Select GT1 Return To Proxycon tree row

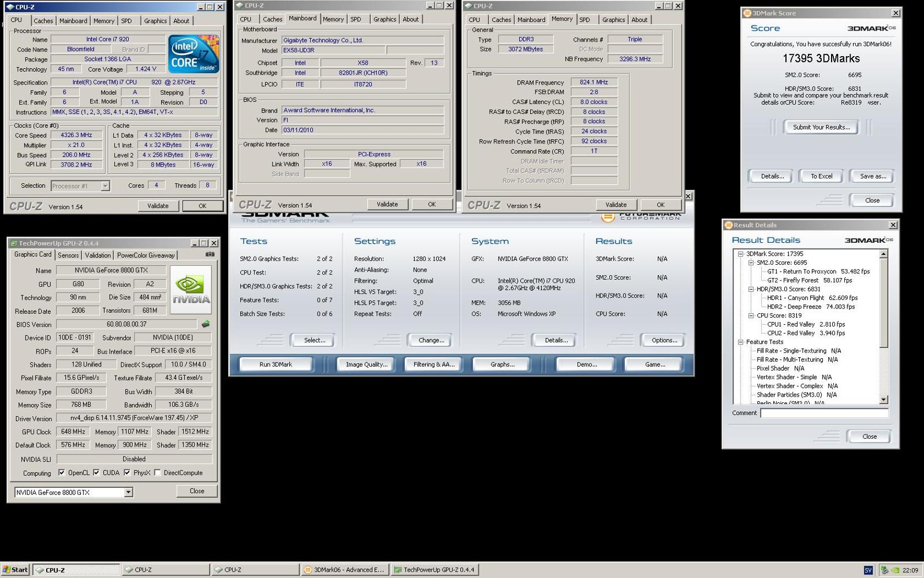point(818,271)
